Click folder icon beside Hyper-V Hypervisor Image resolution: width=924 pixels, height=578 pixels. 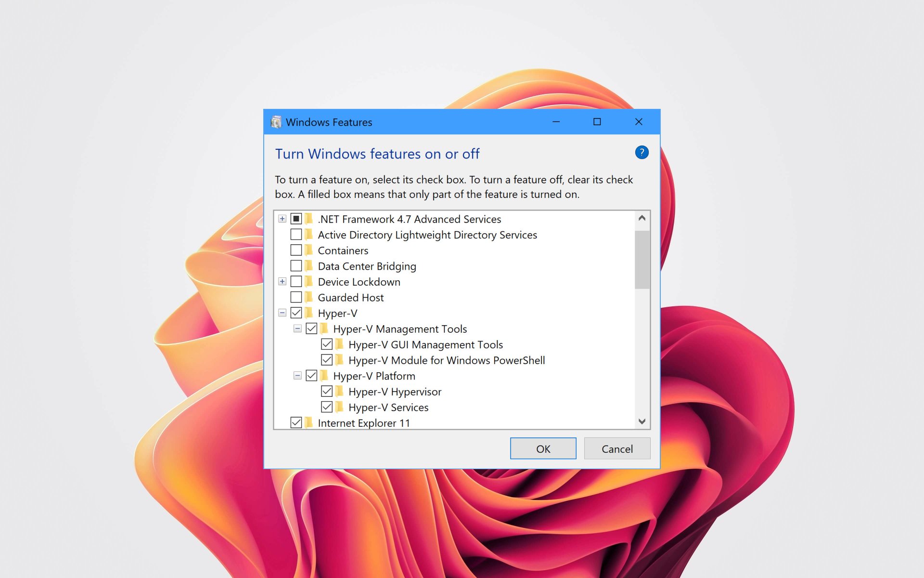(x=340, y=392)
